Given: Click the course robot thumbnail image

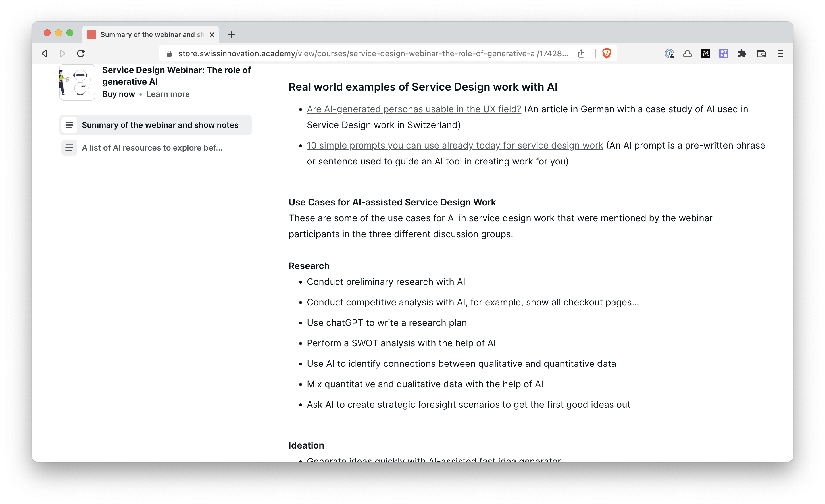Looking at the screenshot, I should [77, 82].
